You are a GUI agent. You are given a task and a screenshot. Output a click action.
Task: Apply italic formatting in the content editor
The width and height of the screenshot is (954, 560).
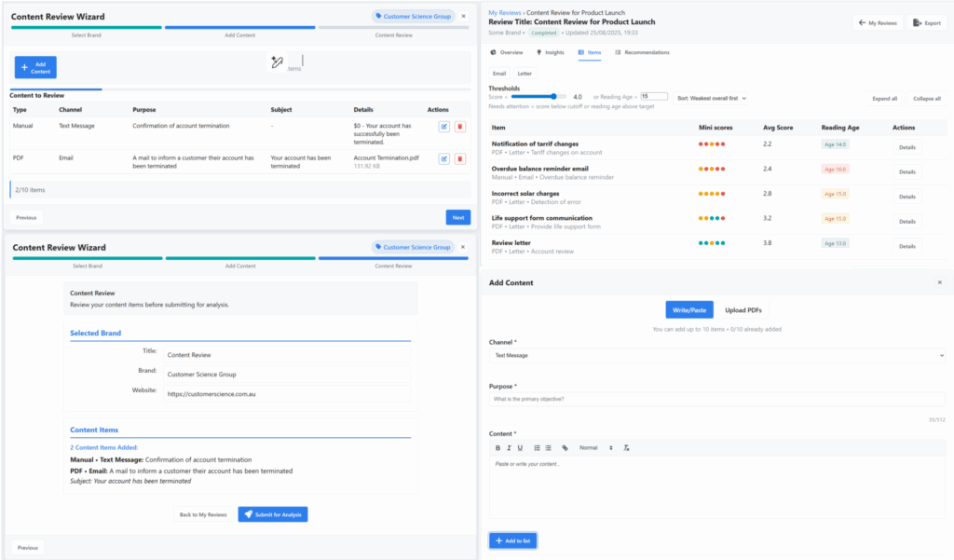pyautogui.click(x=510, y=447)
